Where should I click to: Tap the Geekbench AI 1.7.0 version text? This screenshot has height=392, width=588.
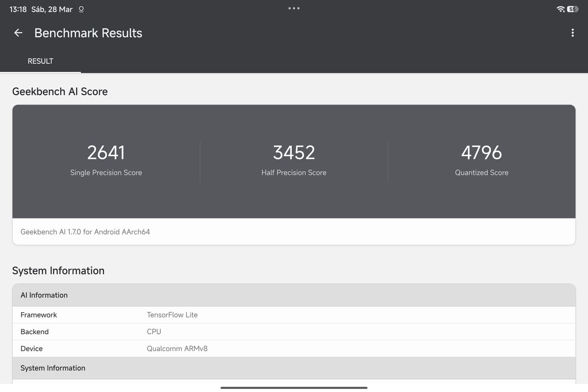(85, 232)
